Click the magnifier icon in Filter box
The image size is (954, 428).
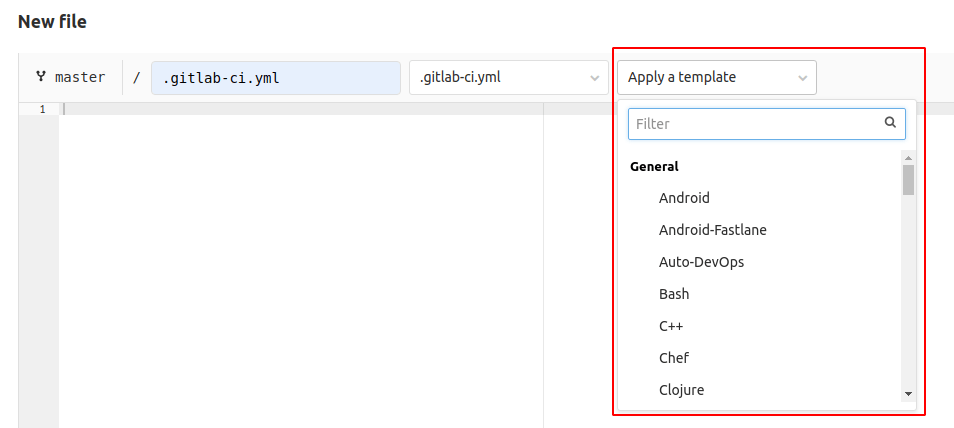tap(890, 124)
